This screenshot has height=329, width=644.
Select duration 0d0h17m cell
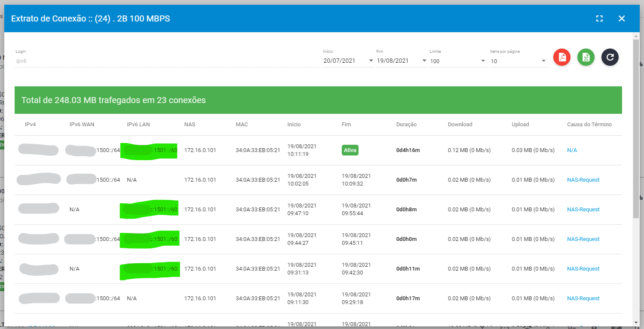pos(408,299)
